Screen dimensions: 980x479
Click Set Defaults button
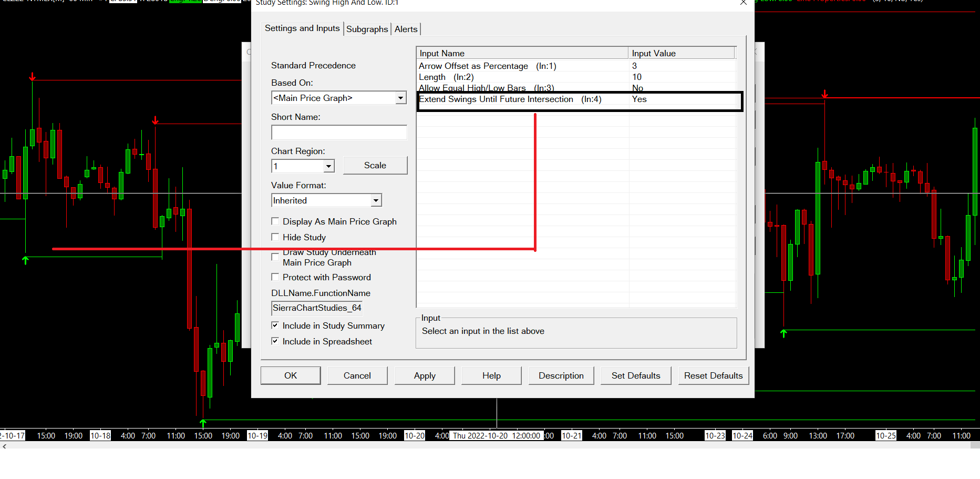(636, 375)
